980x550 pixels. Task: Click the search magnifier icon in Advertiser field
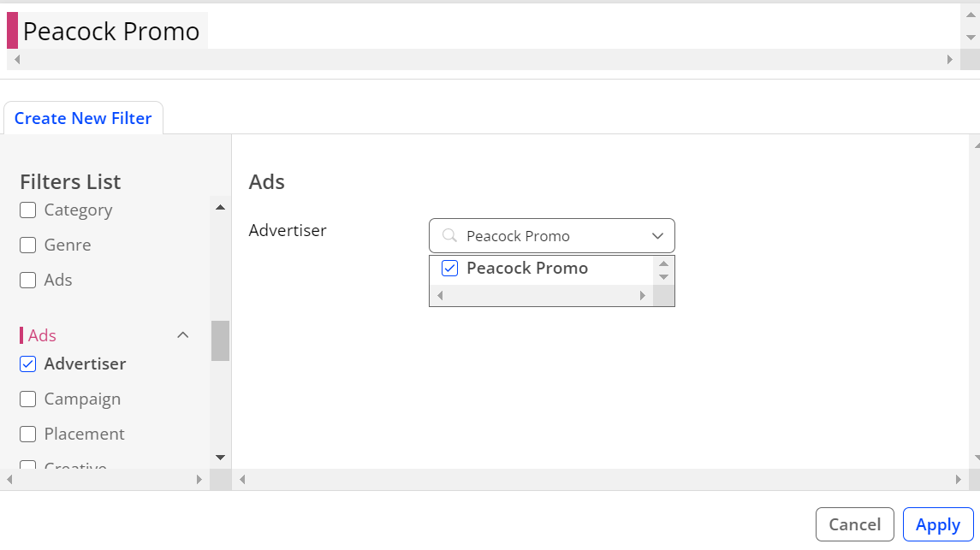tap(448, 235)
